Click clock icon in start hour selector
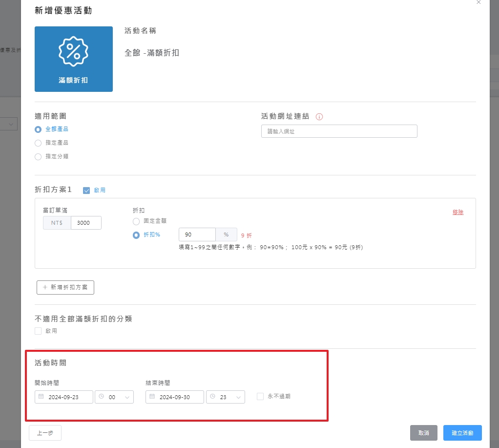The height and width of the screenshot is (448, 499). (x=101, y=397)
